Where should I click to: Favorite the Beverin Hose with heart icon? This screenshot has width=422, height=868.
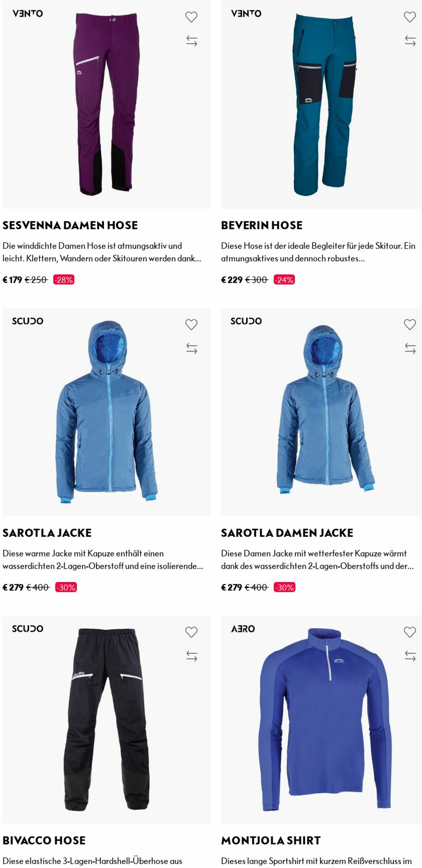click(410, 17)
